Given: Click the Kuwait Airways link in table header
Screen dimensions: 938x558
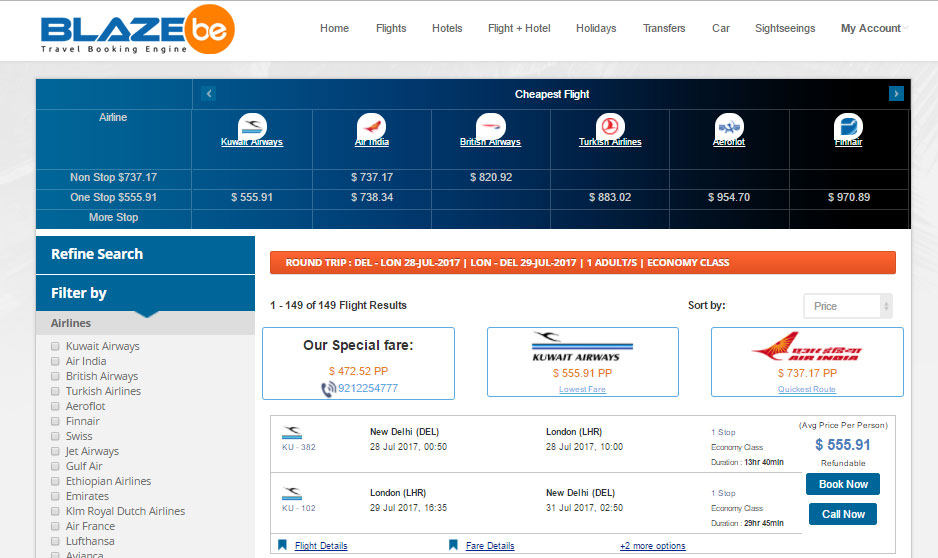Looking at the screenshot, I should (x=252, y=142).
